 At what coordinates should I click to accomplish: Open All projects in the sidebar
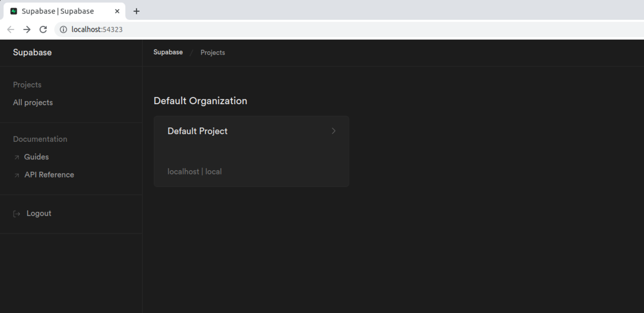33,103
